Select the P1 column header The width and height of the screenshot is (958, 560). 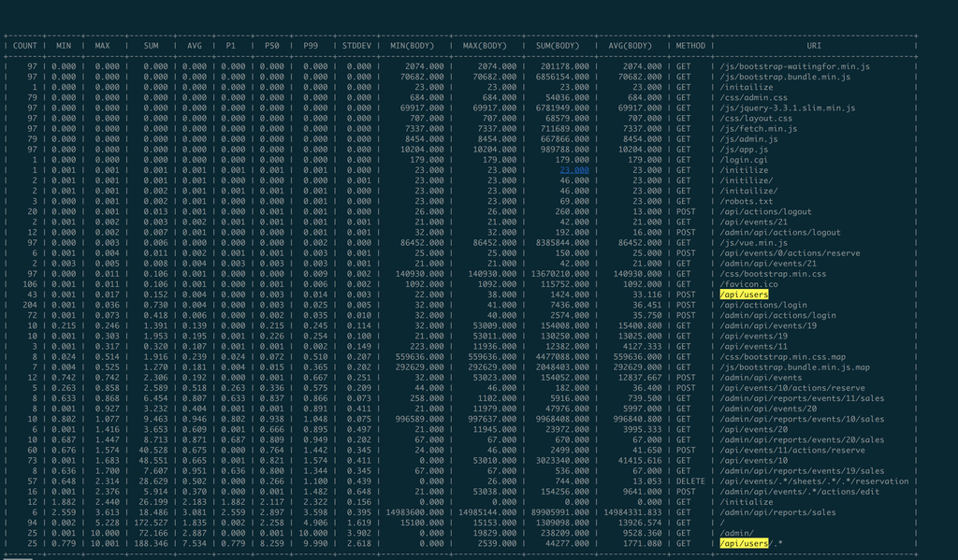point(230,46)
